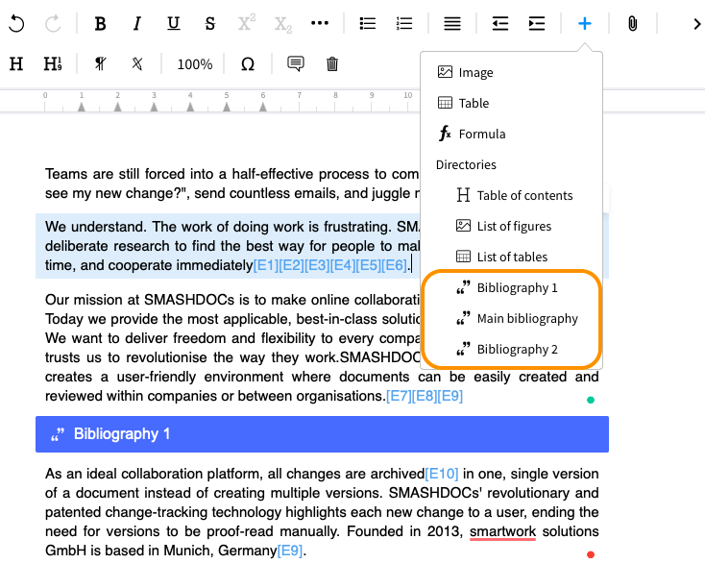Click the underlined word smartwork
Image resolution: width=705 pixels, height=588 pixels.
pyautogui.click(x=502, y=531)
